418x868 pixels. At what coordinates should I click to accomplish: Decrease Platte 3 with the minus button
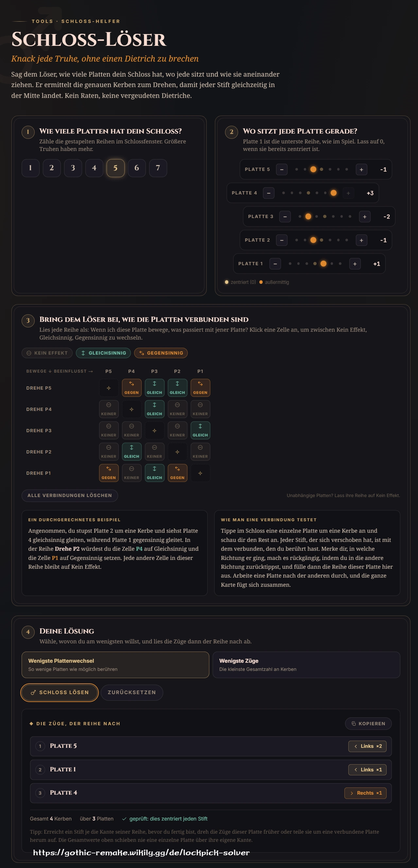[x=285, y=217]
